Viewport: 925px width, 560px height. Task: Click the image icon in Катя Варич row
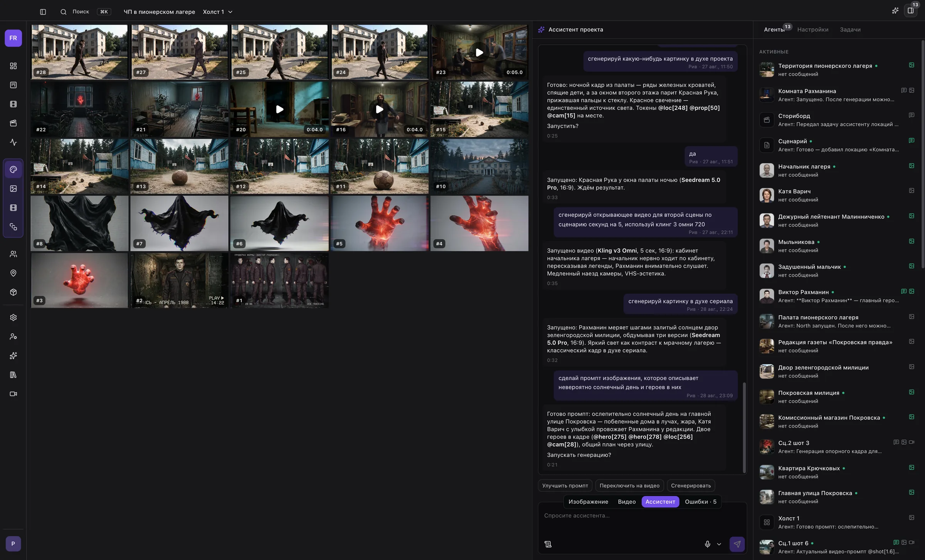912,191
